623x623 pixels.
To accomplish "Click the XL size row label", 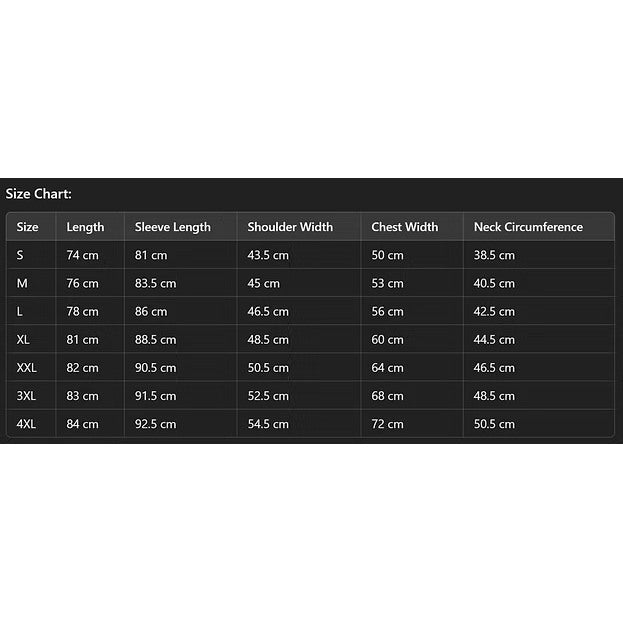I will coord(23,340).
